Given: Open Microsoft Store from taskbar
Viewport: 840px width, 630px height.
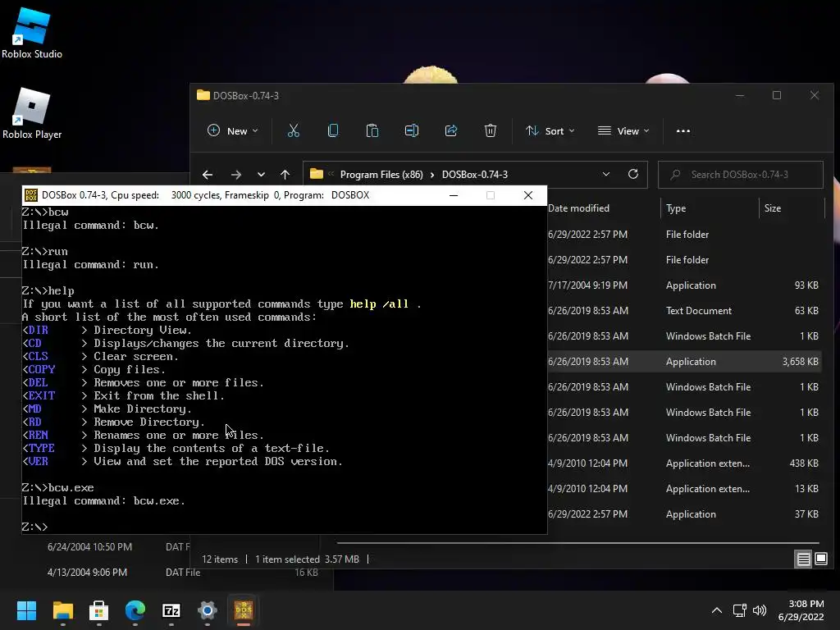Looking at the screenshot, I should point(98,610).
